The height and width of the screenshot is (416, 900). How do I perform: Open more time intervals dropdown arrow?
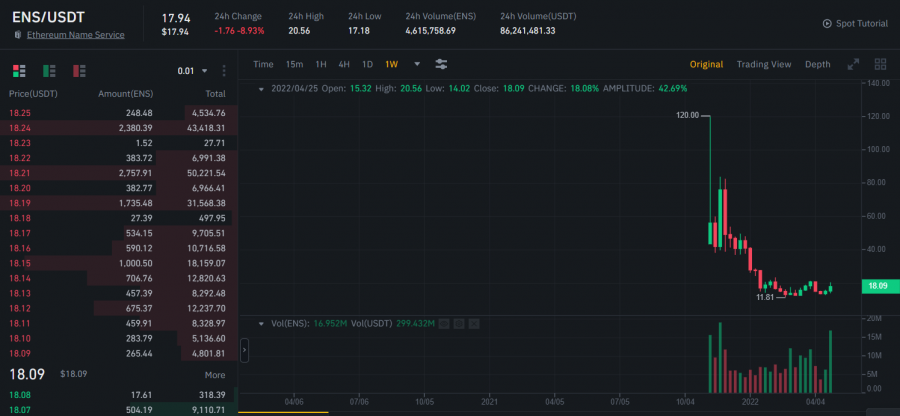[x=417, y=64]
